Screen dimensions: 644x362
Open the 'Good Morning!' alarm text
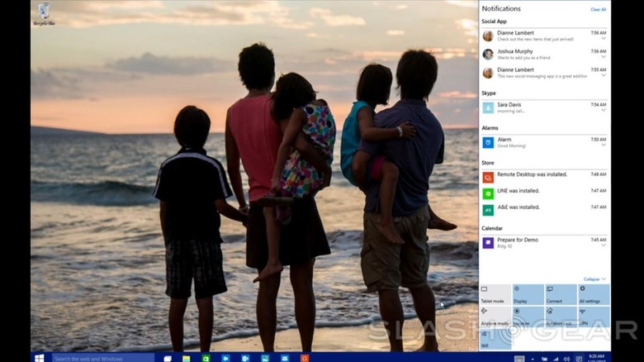tap(512, 145)
